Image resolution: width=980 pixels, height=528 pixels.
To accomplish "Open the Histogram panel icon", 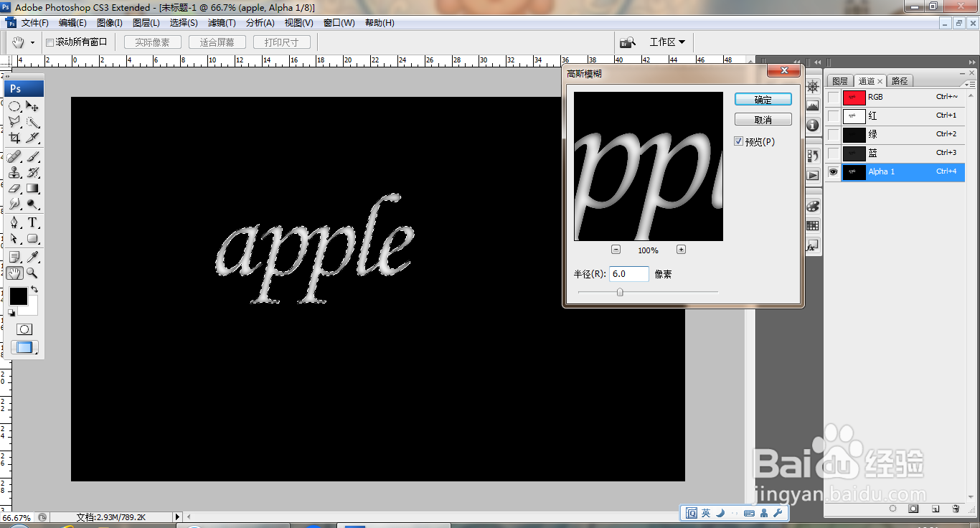I will click(x=813, y=105).
